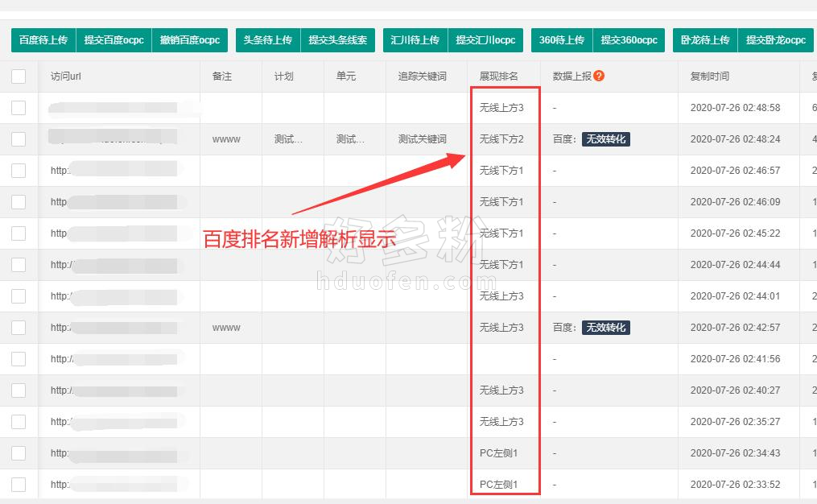817x504 pixels.
Task: Check the row dated 2020-07-26 02:35:27
Action: coord(19,422)
